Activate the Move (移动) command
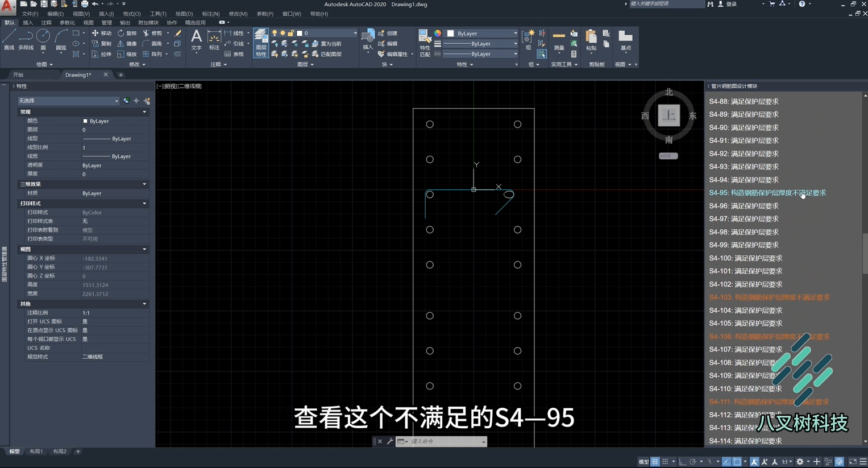This screenshot has height=468, width=868. [102, 34]
